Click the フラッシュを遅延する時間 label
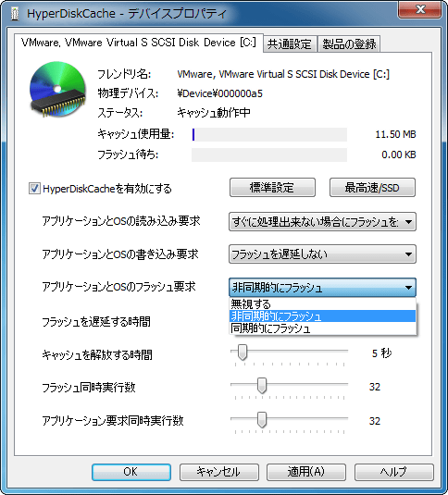This screenshot has width=448, height=495. 96,322
